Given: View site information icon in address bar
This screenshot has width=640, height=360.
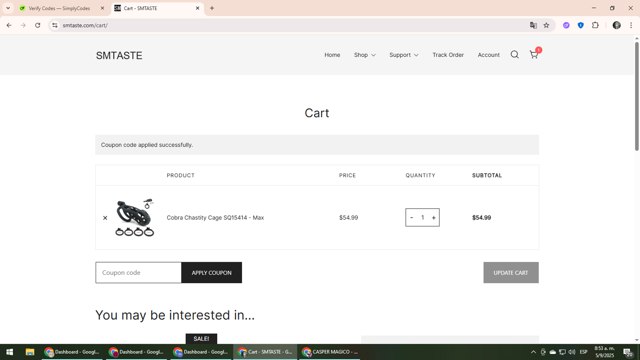Looking at the screenshot, I should (55, 25).
